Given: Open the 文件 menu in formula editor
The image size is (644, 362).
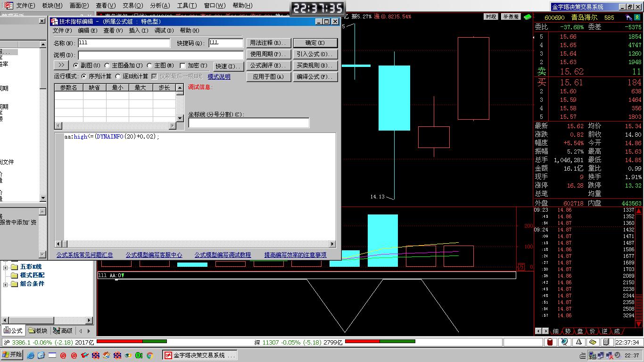Looking at the screenshot, I should click(62, 31).
